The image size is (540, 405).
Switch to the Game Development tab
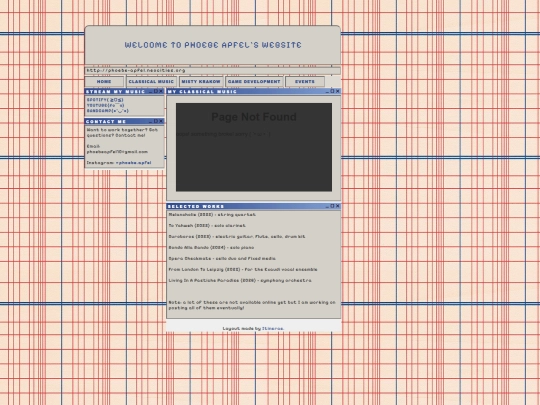[254, 82]
